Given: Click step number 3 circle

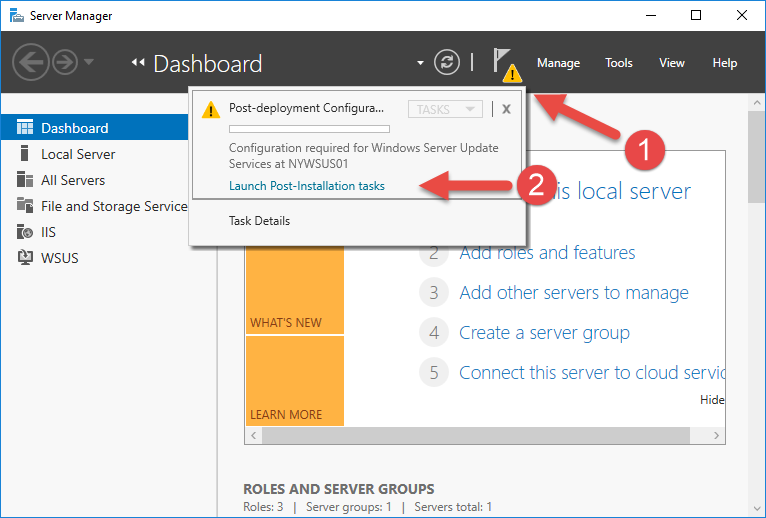Looking at the screenshot, I should pyautogui.click(x=434, y=292).
